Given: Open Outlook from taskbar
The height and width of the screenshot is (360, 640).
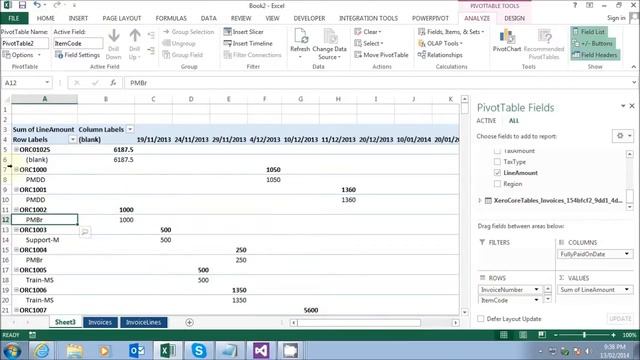Looking at the screenshot, I should (x=136, y=351).
